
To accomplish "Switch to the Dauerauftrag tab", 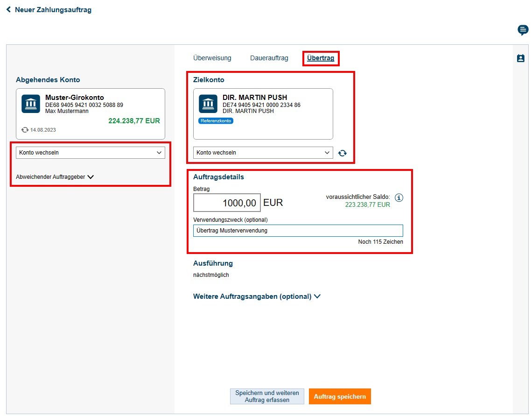I will coord(269,58).
